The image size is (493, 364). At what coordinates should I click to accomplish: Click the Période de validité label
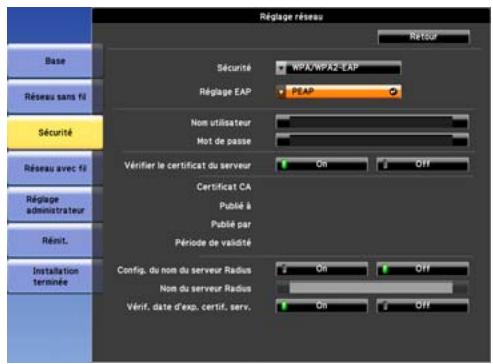tap(213, 243)
